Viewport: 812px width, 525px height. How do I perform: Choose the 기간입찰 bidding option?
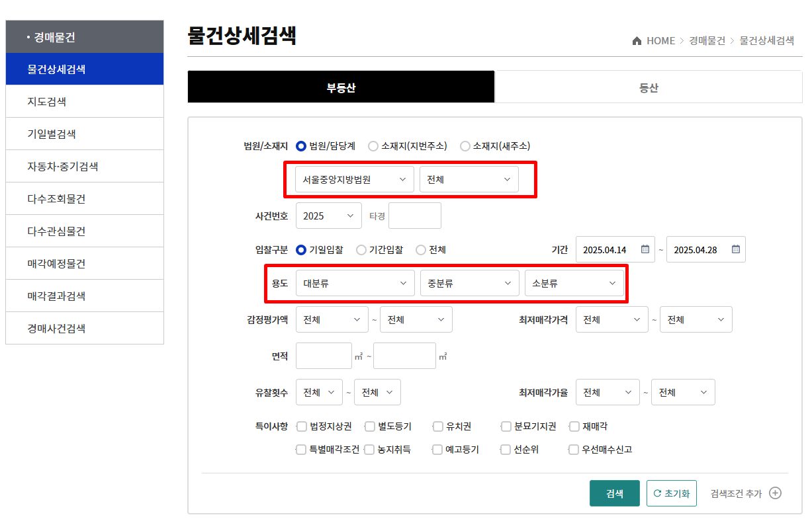click(360, 249)
